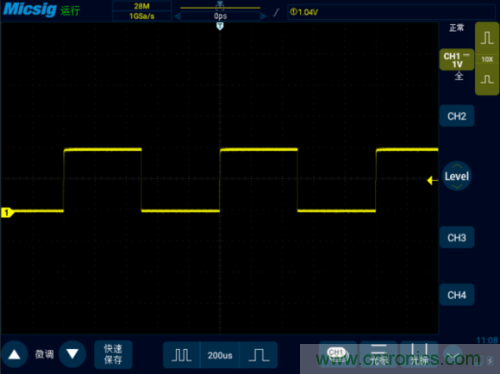This screenshot has height=374, width=500.
Task: Select the horizontal cursor icon
Action: (x=378, y=354)
